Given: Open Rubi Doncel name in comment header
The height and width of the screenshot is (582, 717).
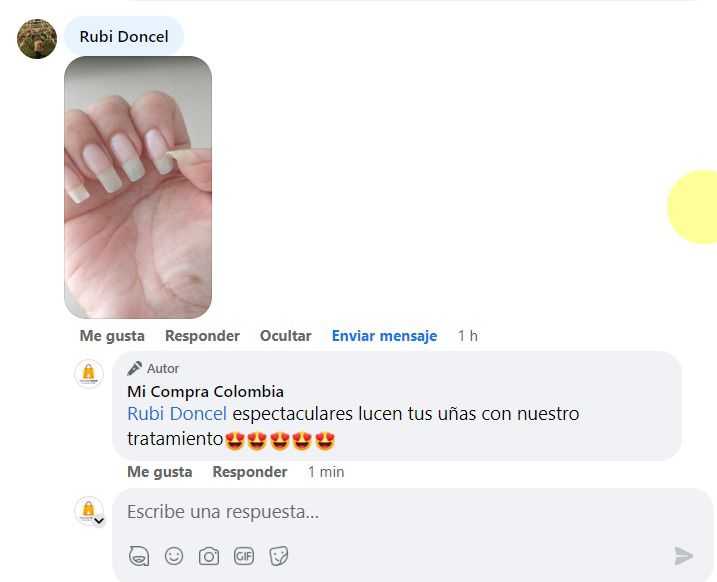Looking at the screenshot, I should pos(124,37).
